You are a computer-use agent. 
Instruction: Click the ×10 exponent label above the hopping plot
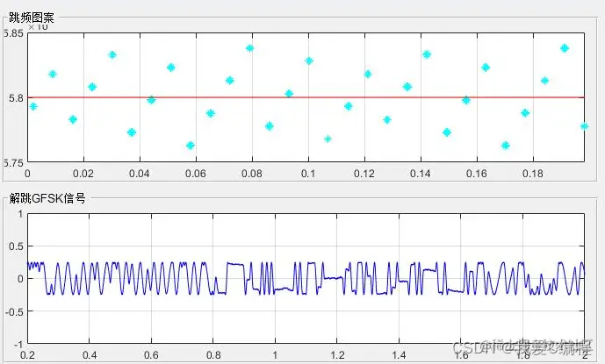pos(38,27)
